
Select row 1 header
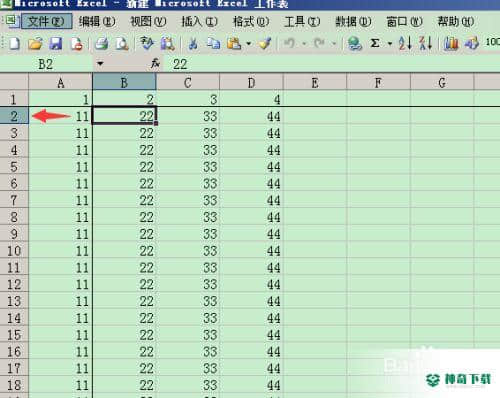[x=14, y=99]
